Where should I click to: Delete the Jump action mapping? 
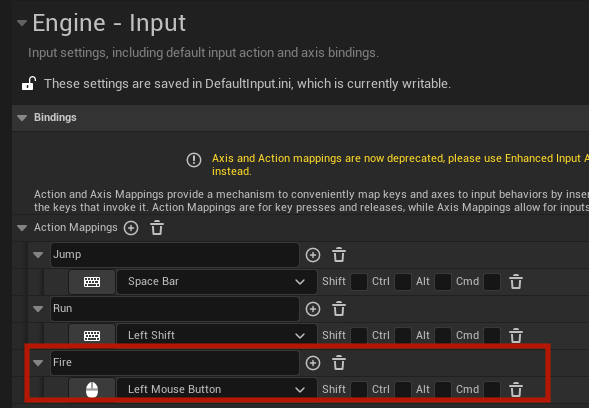[x=339, y=255]
